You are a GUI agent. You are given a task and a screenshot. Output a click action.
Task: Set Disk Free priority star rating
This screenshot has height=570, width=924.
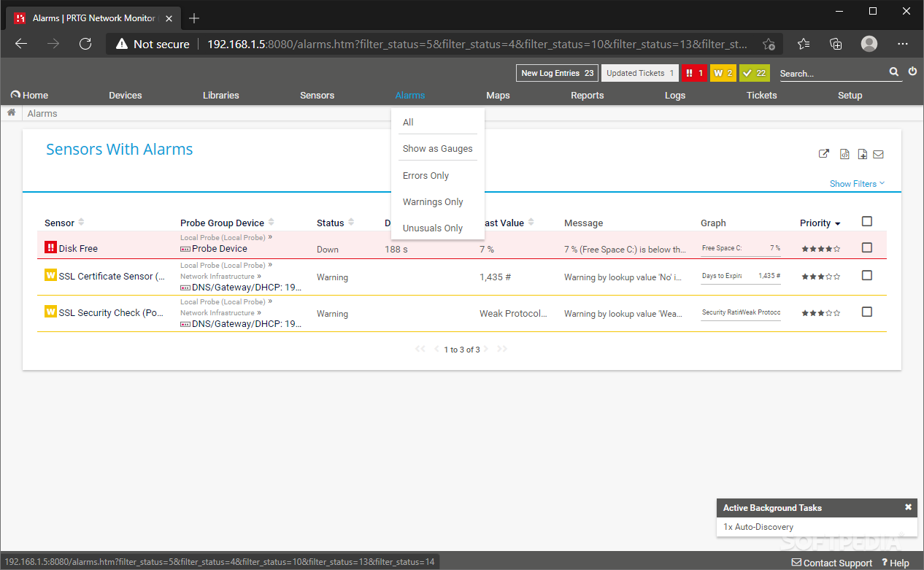[820, 249]
